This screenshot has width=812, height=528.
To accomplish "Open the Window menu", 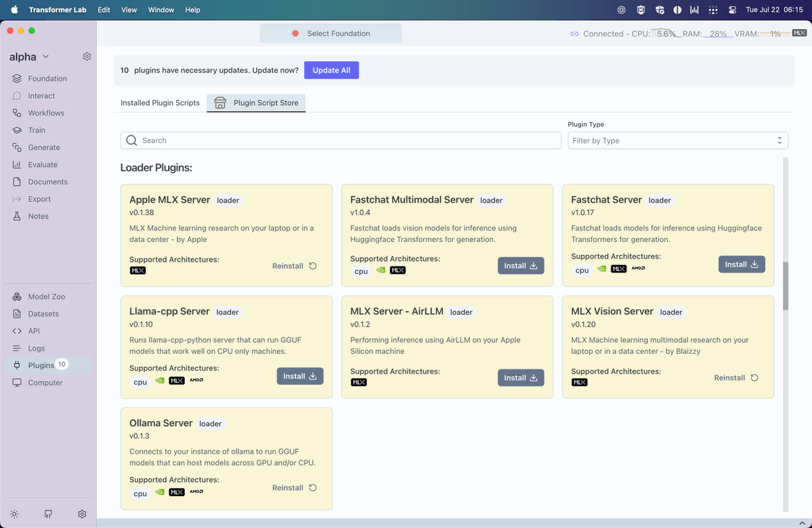I will 161,10.
